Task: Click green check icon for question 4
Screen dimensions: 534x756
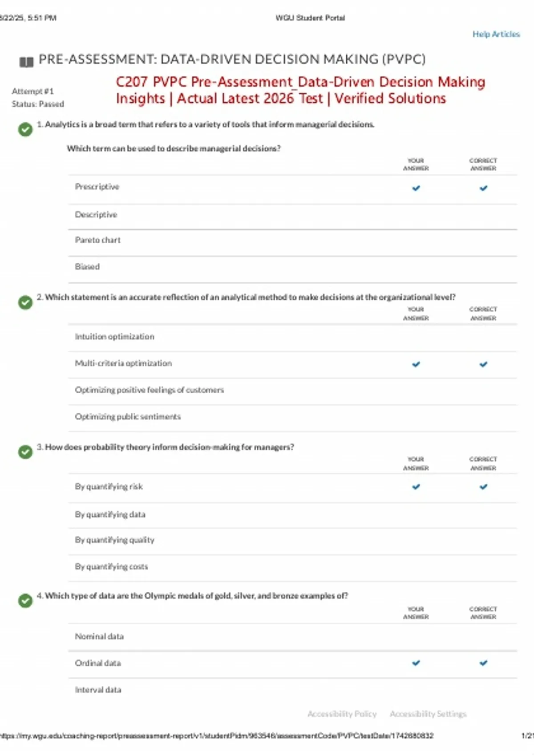Action: click(25, 601)
